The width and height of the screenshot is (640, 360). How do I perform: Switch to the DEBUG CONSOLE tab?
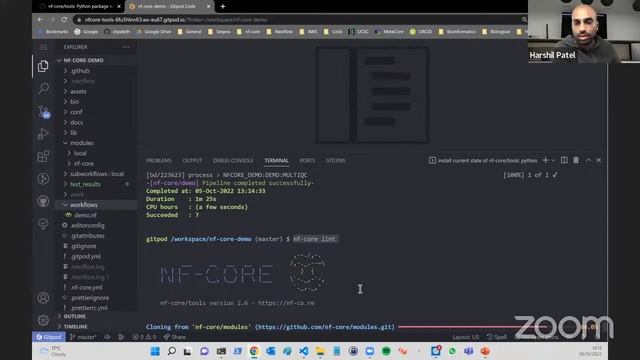click(x=233, y=161)
